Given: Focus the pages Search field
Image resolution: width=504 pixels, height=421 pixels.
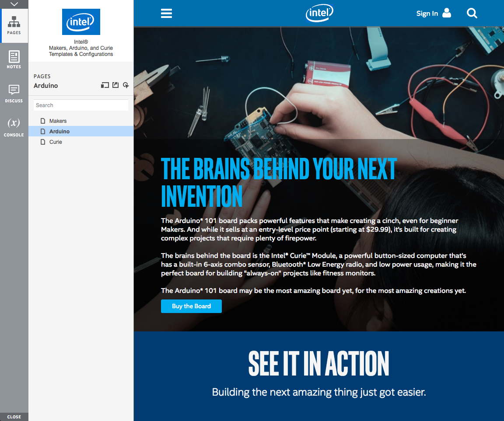Looking at the screenshot, I should [x=81, y=105].
